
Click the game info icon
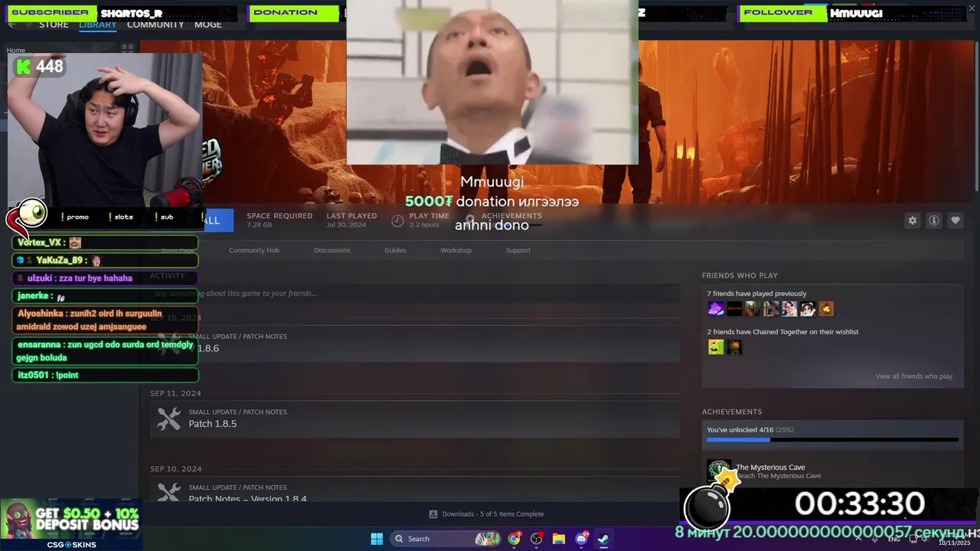pyautogui.click(x=934, y=220)
